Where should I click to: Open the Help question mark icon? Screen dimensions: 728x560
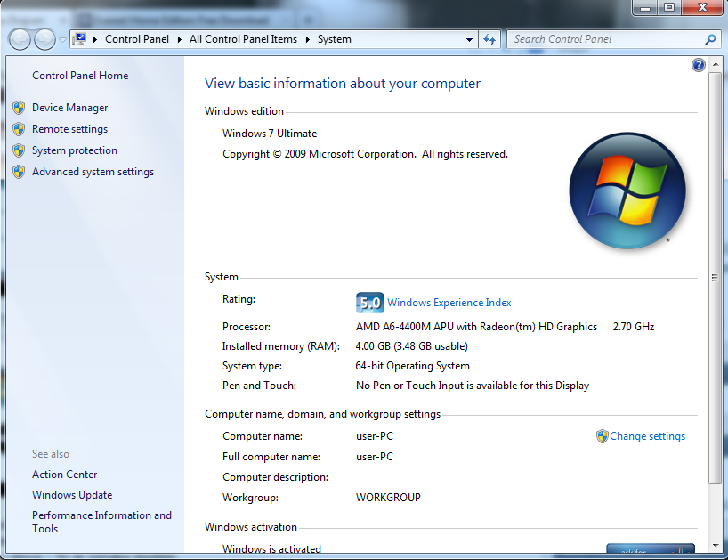click(699, 65)
